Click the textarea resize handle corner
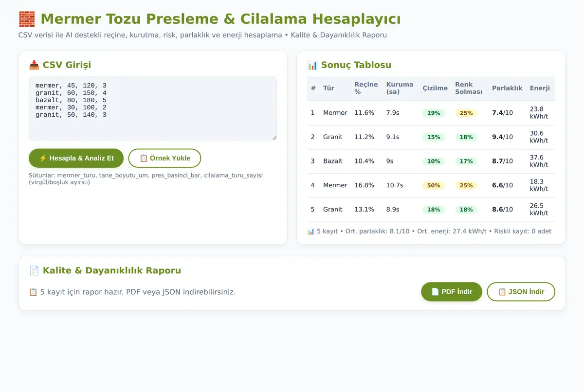This screenshot has width=584, height=392. point(274,138)
